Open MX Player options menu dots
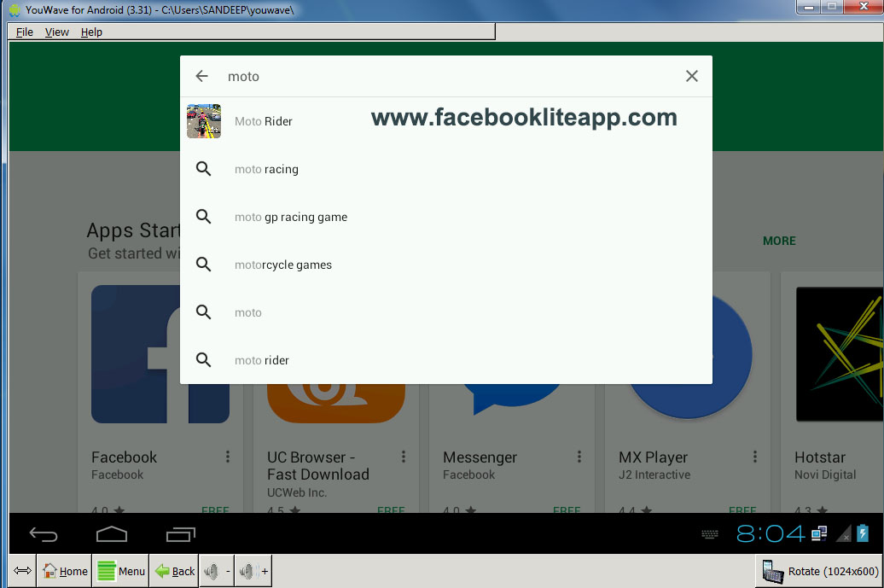 [755, 457]
